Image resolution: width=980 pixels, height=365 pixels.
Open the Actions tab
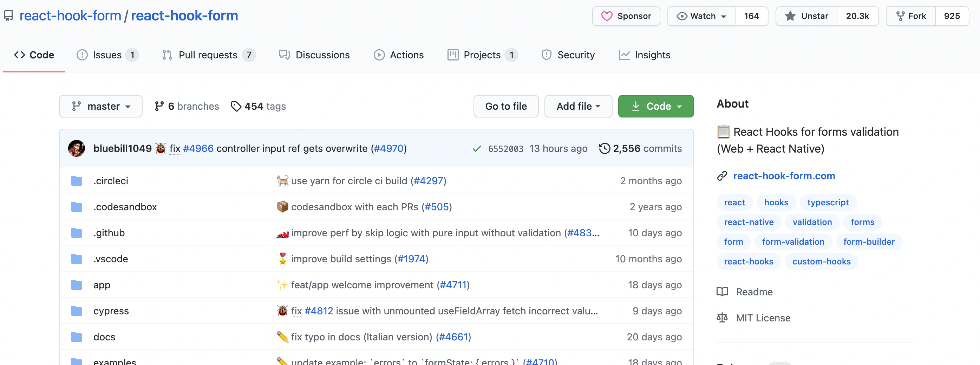pos(399,55)
